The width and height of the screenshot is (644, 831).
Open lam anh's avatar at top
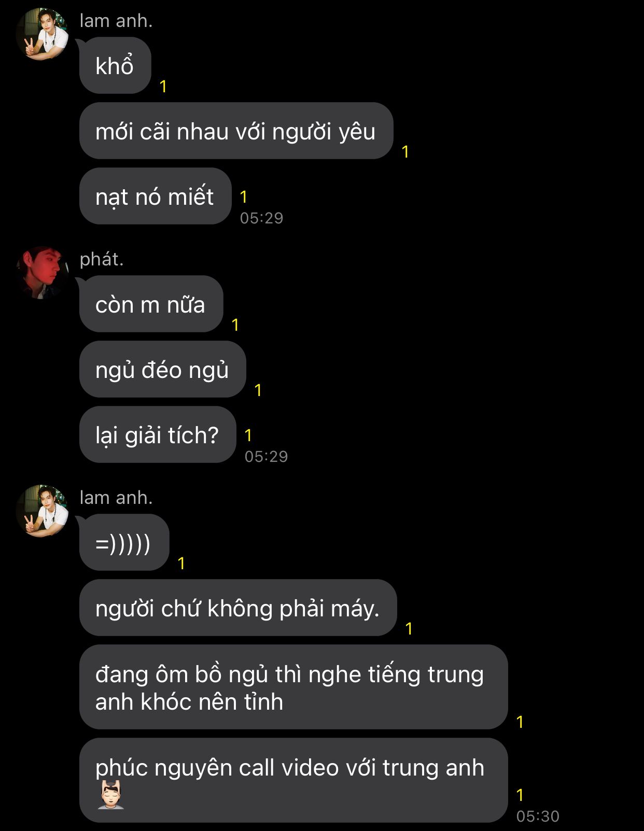coord(42,34)
